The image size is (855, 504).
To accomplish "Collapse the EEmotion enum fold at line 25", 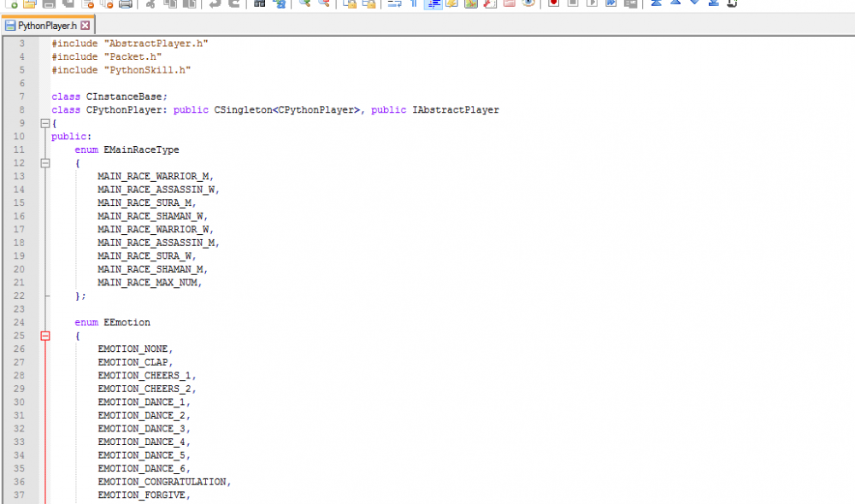I will coord(45,336).
